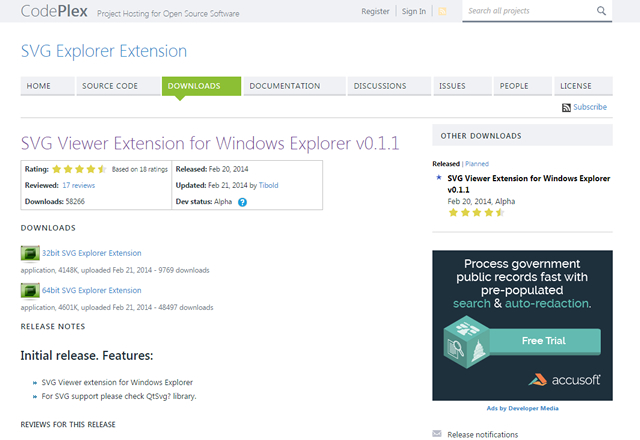Open the Issues tab

coord(462,86)
